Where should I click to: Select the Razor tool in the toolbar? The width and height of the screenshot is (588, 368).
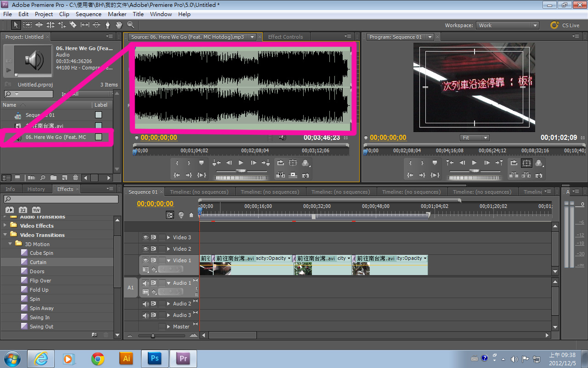click(73, 25)
